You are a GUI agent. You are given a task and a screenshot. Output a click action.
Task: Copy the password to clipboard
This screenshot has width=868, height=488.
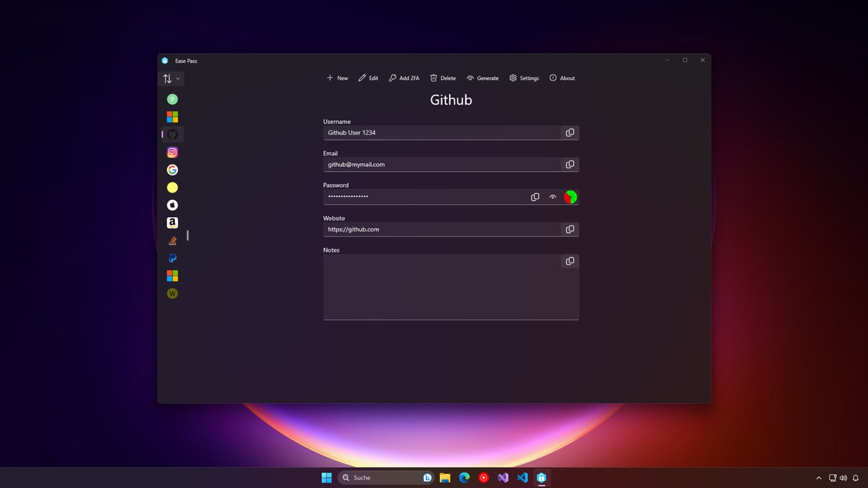point(535,197)
